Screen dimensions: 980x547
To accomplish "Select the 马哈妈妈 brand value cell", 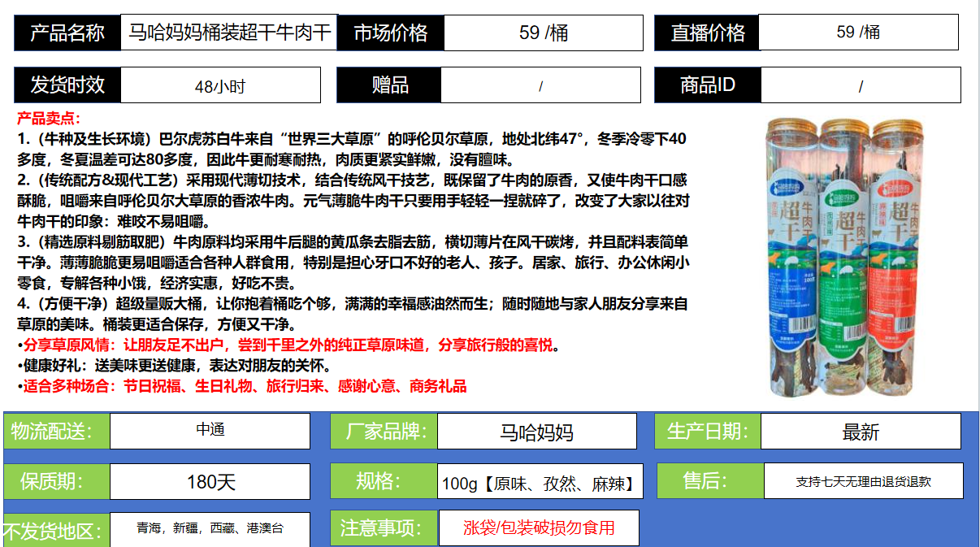I will [x=536, y=432].
